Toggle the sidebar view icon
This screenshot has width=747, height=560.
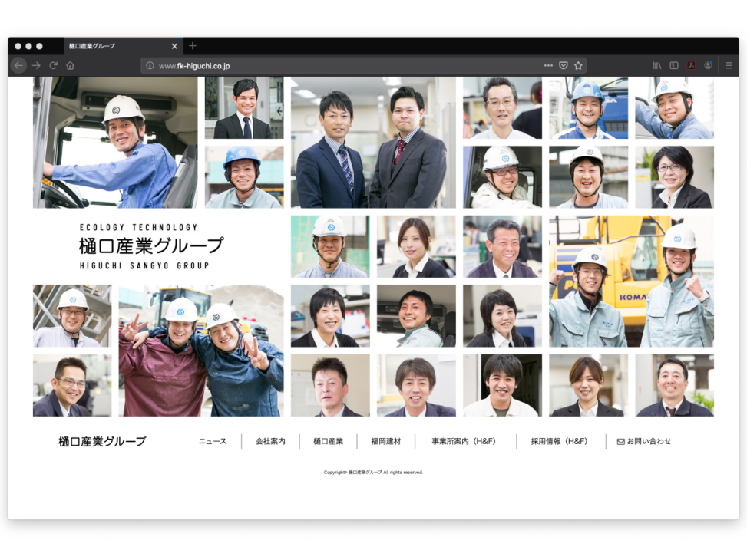point(674,66)
